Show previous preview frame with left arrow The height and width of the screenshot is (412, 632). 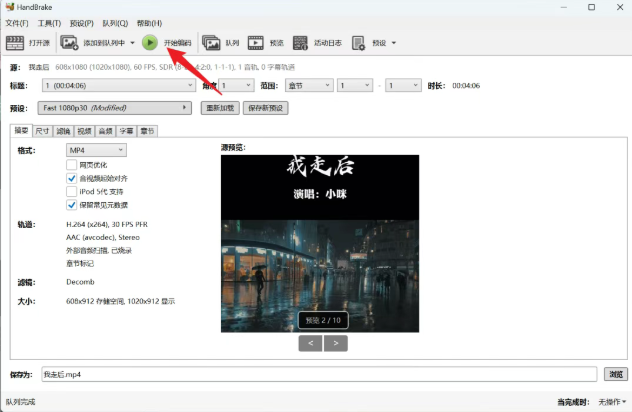(x=310, y=343)
